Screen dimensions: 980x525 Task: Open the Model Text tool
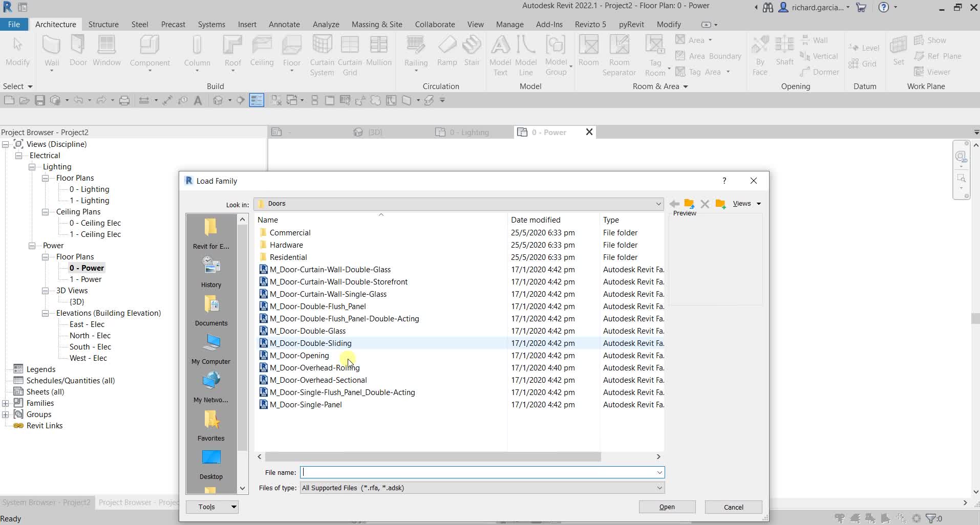pos(500,51)
